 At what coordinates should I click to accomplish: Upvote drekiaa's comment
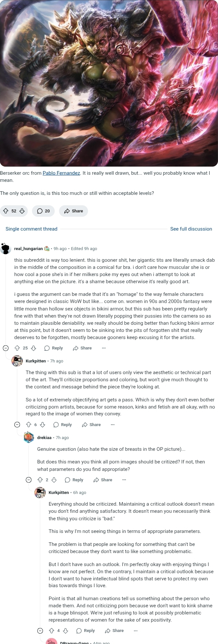pyautogui.click(x=40, y=480)
